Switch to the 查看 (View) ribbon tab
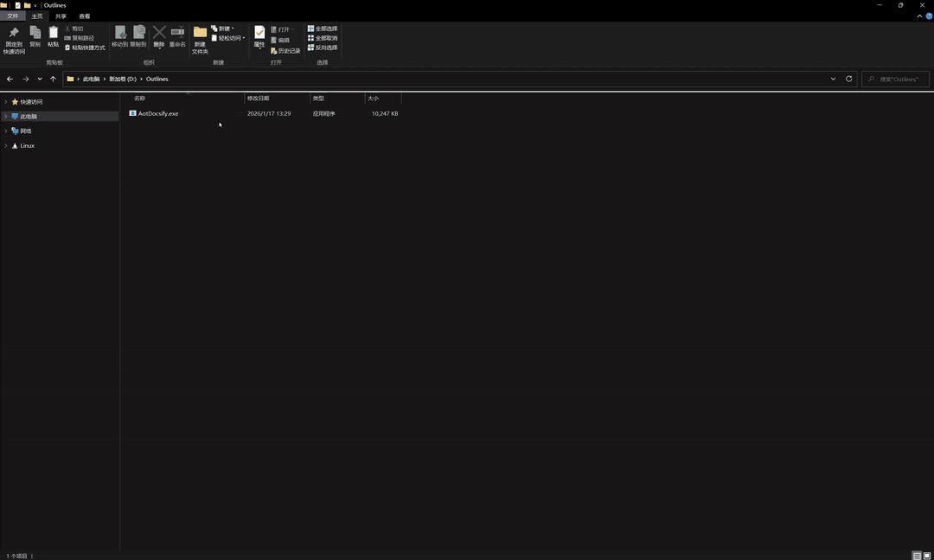Screen dimensions: 934x560 coord(84,16)
